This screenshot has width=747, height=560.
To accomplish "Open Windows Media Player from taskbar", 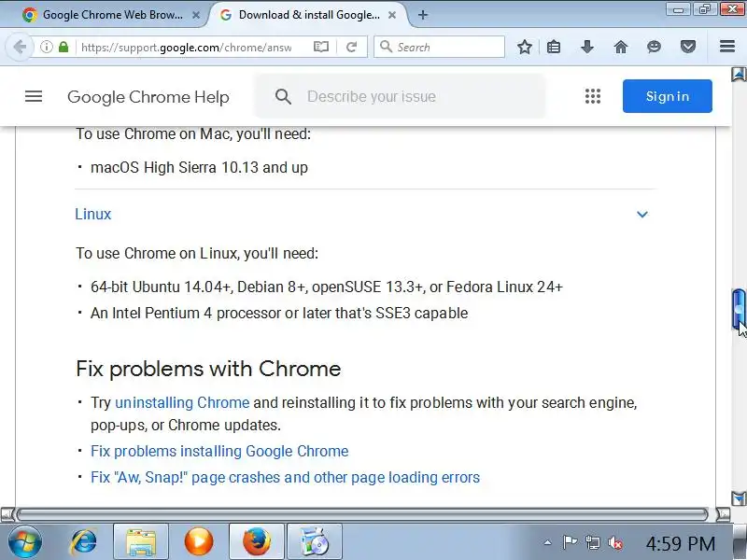I will coord(199,541).
